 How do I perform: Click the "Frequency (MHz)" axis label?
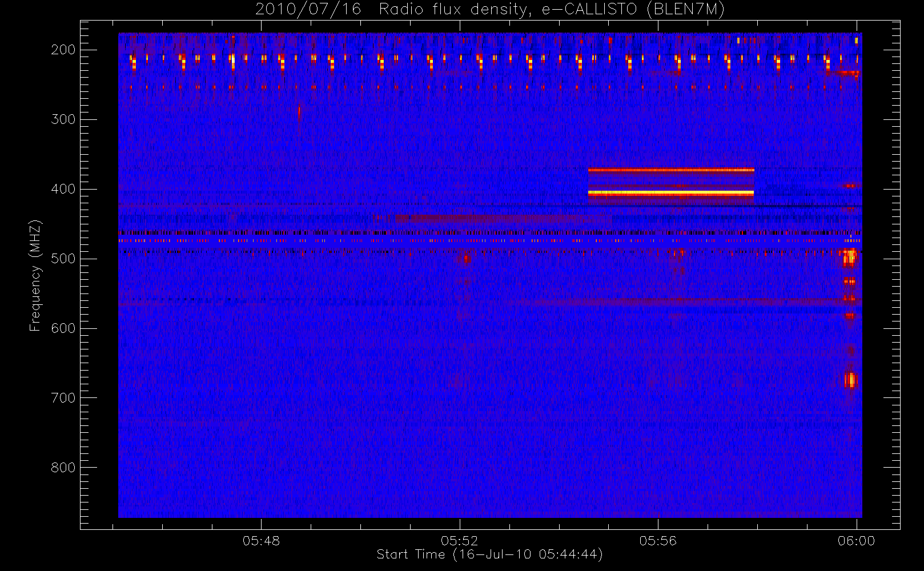click(x=35, y=275)
